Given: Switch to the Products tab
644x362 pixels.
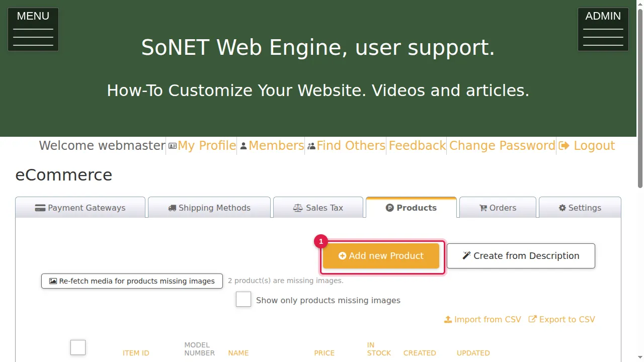Looking at the screenshot, I should 411,207.
